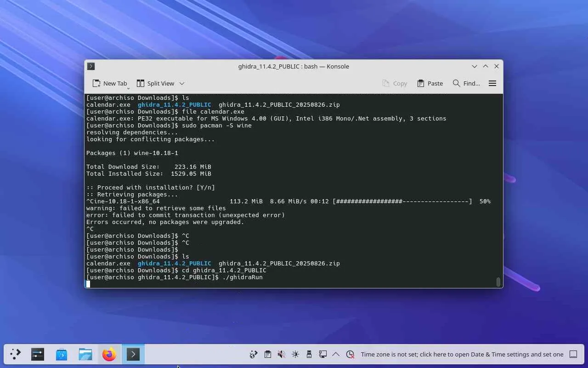The image size is (588, 368).
Task: Click the muted volume tray icon
Action: (282, 354)
